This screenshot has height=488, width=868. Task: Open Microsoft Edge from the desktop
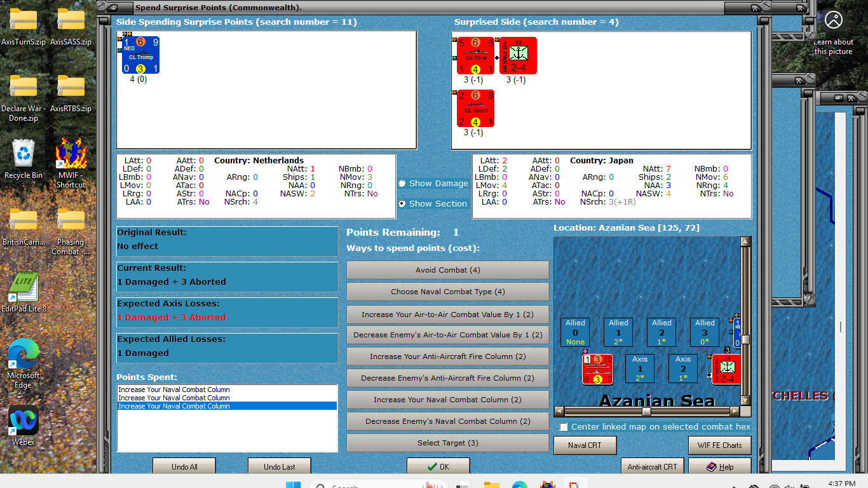(x=22, y=353)
